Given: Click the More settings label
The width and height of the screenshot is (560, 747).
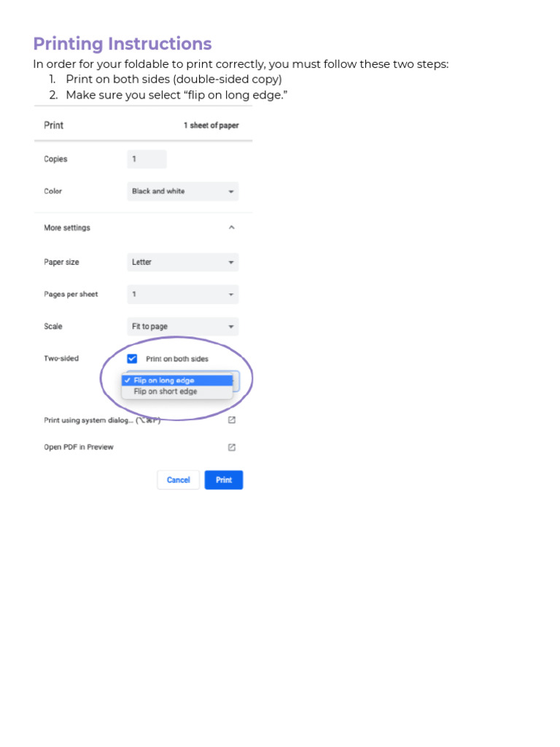Looking at the screenshot, I should coord(67,228).
